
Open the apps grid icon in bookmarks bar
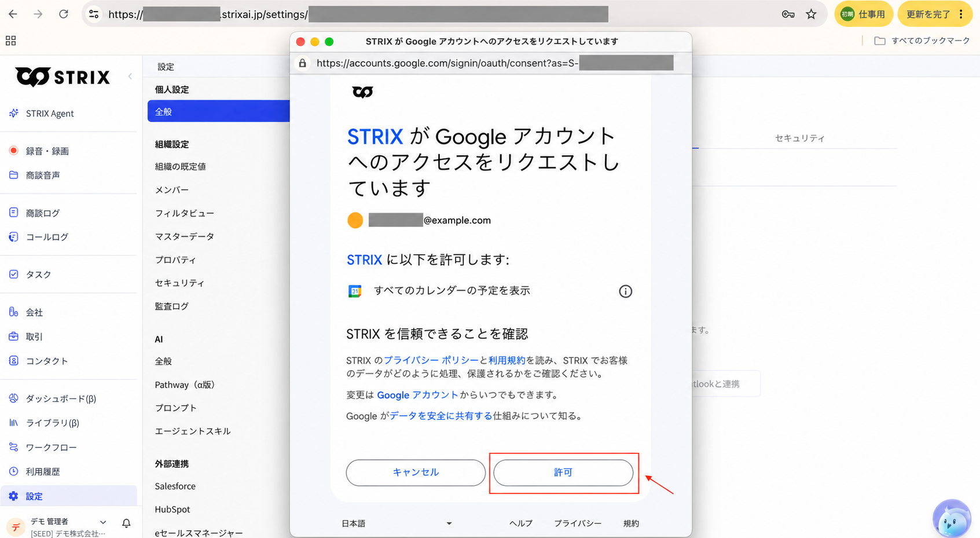point(10,41)
